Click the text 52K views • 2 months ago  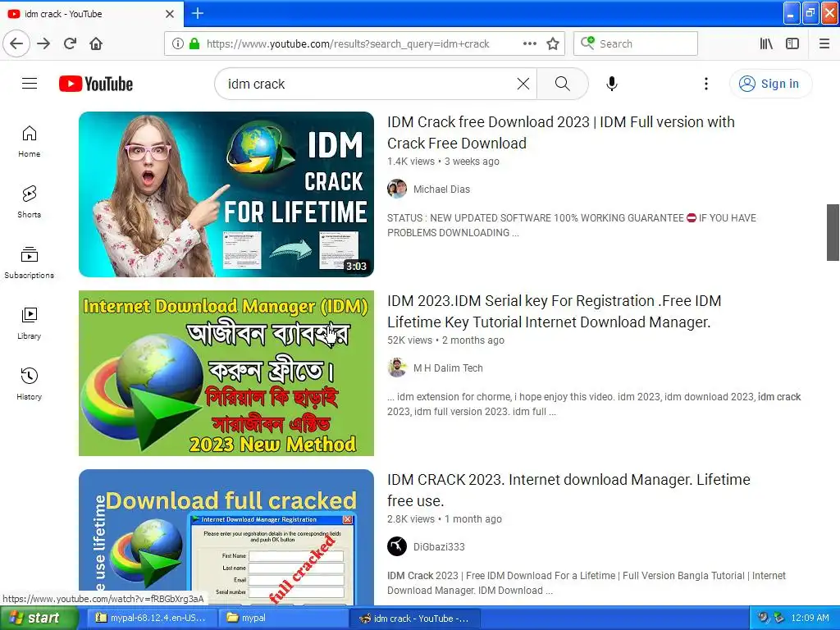point(445,340)
